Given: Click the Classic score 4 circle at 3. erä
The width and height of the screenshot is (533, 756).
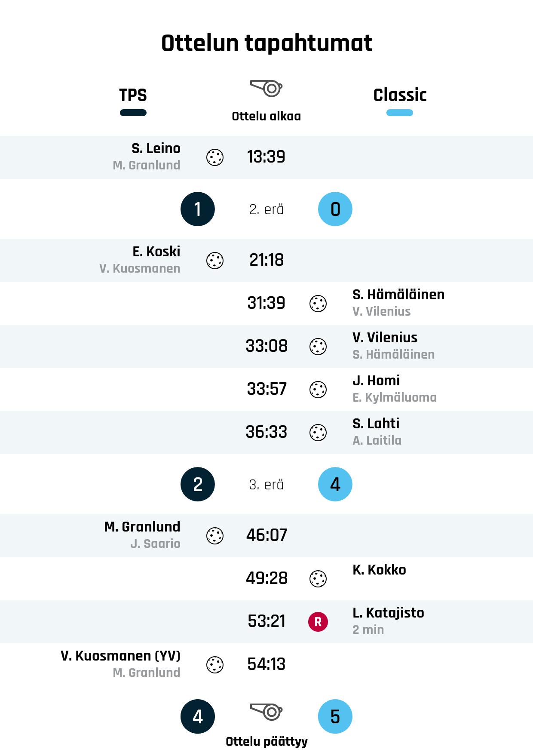Looking at the screenshot, I should [335, 484].
